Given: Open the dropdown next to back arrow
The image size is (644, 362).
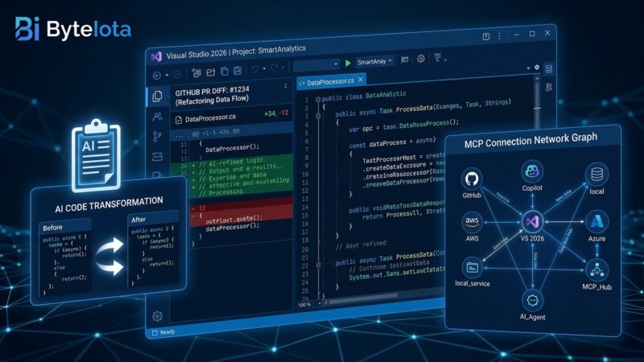Looking at the screenshot, I should click(x=167, y=76).
